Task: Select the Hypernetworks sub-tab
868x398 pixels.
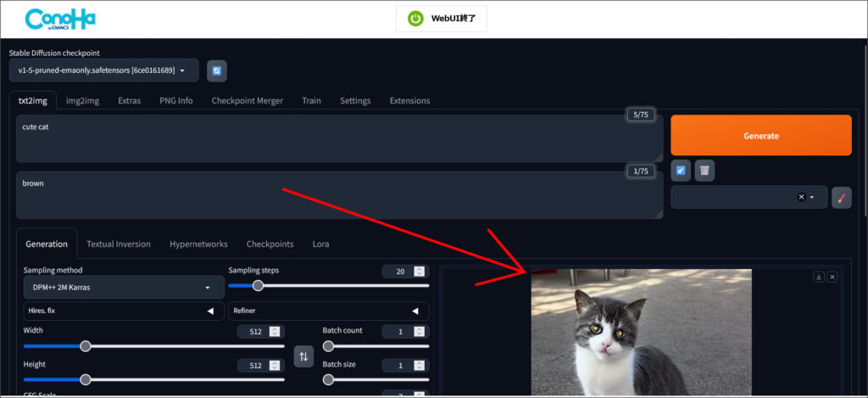Action: pos(198,244)
